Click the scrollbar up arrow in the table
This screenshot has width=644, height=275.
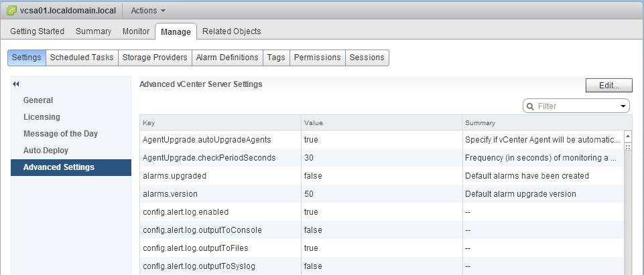click(x=628, y=135)
